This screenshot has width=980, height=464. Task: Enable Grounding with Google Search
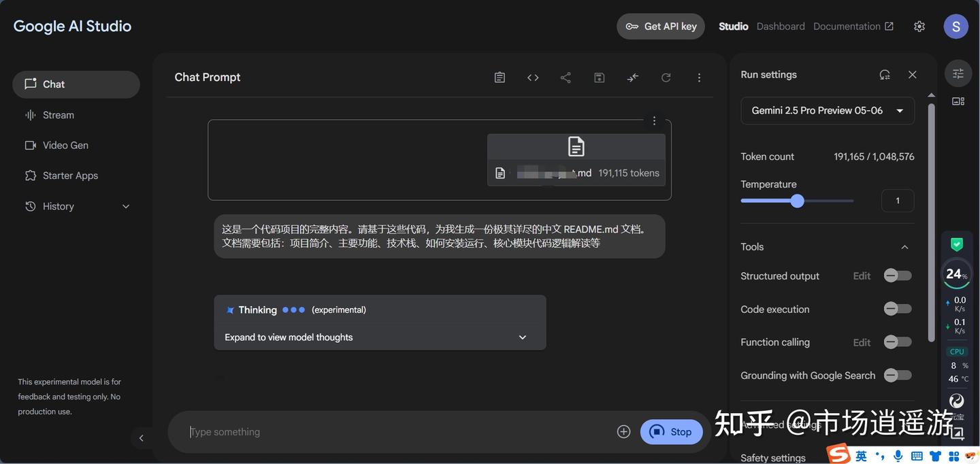click(x=897, y=375)
